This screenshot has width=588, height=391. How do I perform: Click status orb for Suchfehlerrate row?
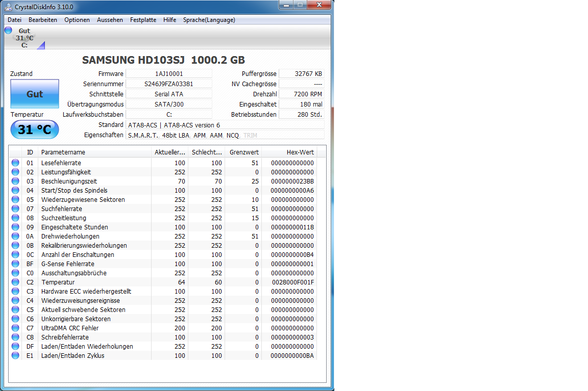[x=15, y=208]
